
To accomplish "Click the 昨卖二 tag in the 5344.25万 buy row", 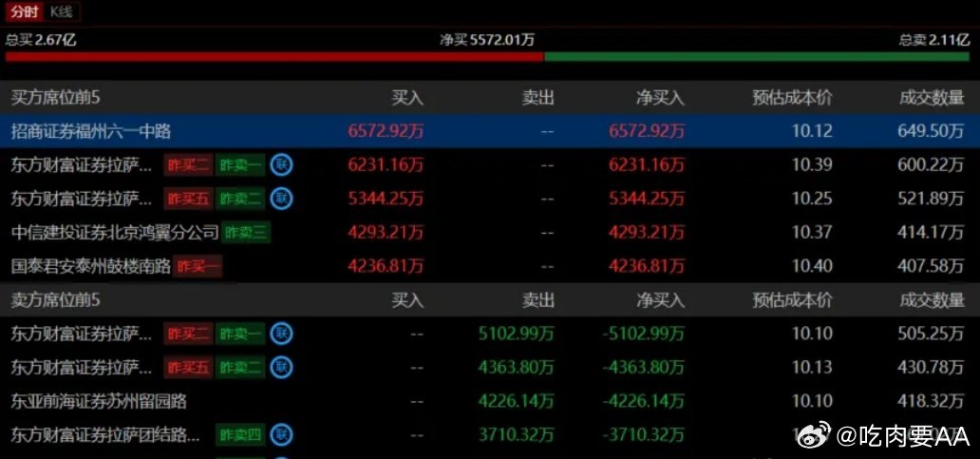I will click(240, 199).
